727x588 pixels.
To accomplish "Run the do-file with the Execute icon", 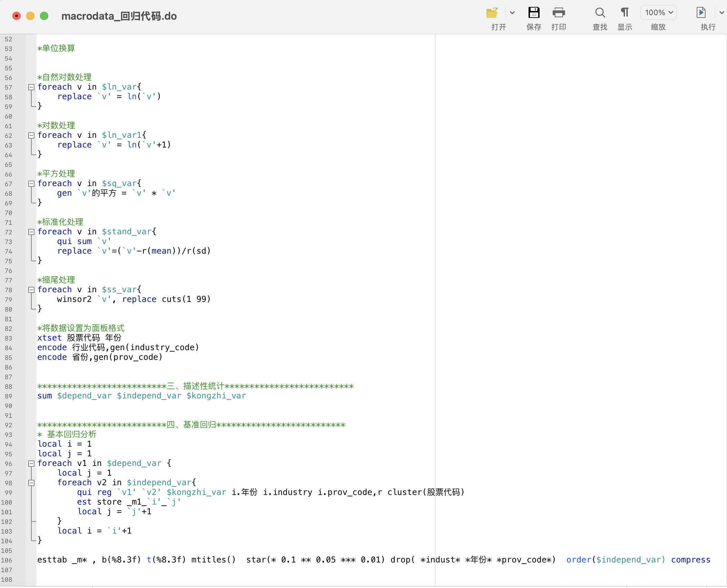I will click(x=701, y=13).
